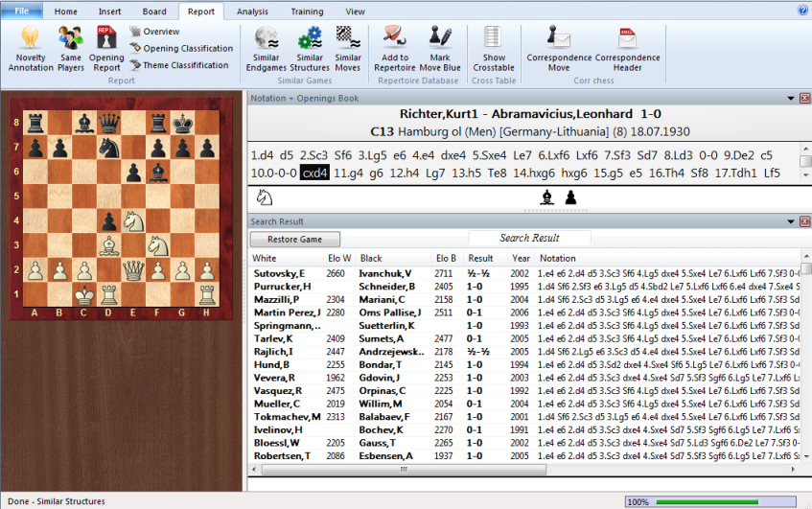Select Search Result tab label
The width and height of the screenshot is (812, 509).
click(x=529, y=238)
